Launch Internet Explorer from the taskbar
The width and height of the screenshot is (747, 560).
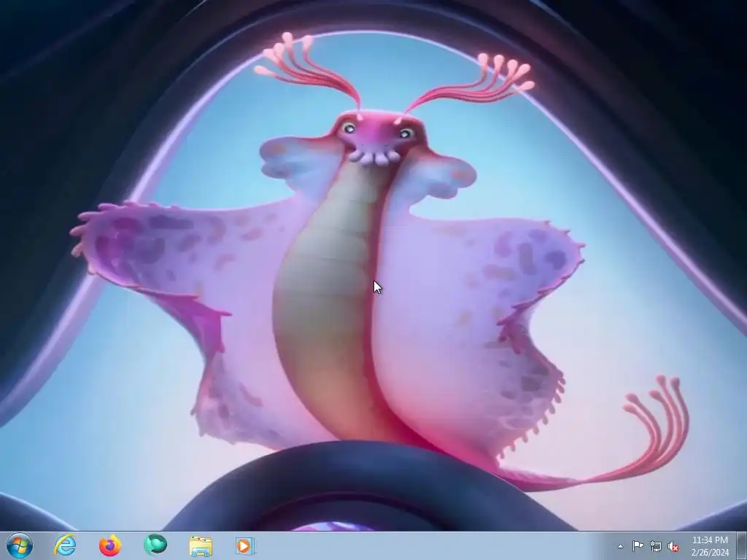(x=65, y=545)
